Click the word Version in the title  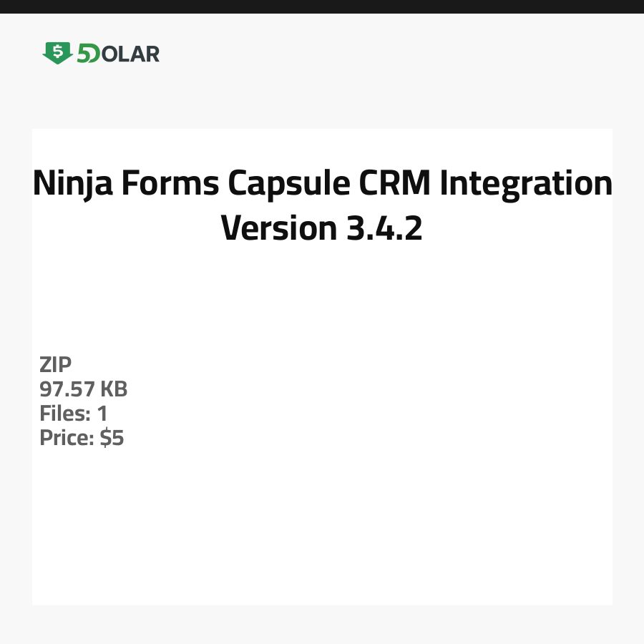(x=279, y=228)
